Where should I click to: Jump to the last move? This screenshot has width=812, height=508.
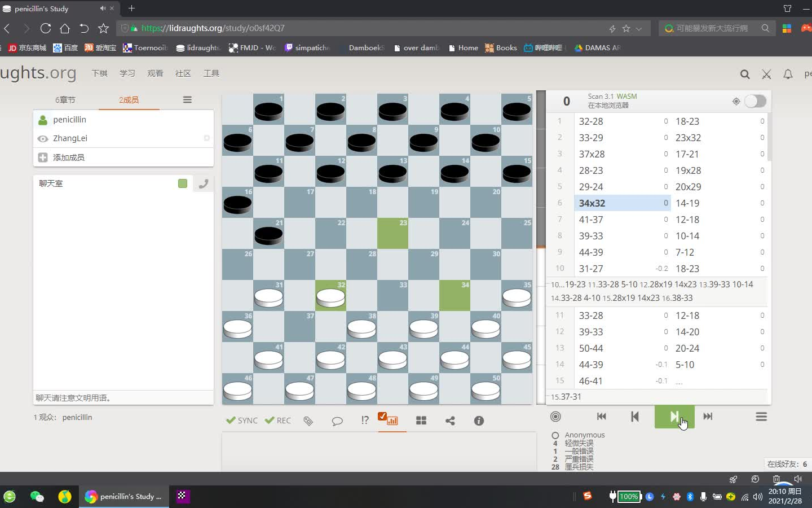tap(708, 417)
